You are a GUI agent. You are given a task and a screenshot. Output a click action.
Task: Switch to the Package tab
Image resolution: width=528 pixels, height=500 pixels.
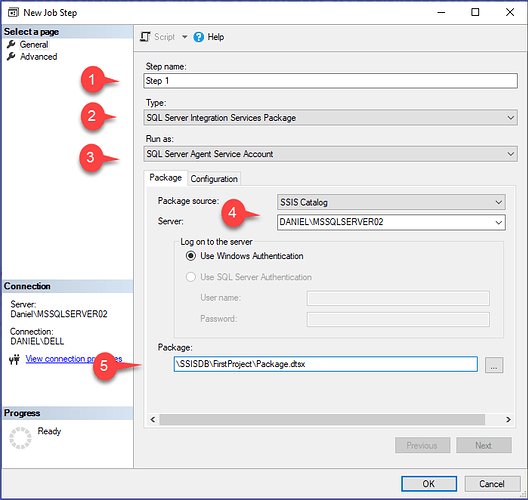[x=166, y=178]
